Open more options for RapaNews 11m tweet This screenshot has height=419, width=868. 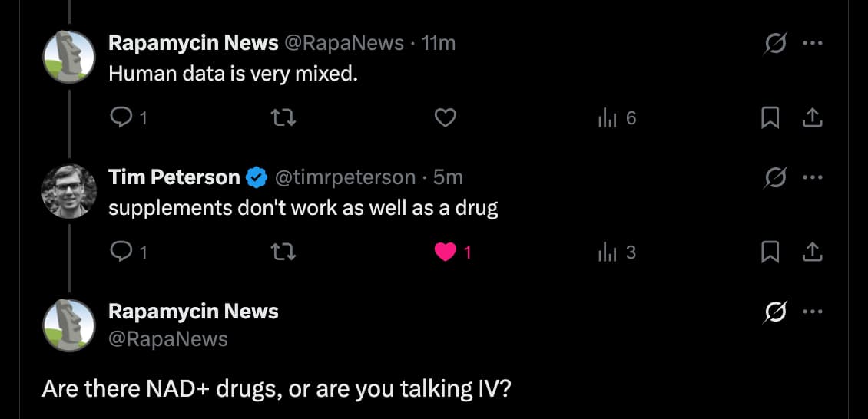pyautogui.click(x=812, y=44)
